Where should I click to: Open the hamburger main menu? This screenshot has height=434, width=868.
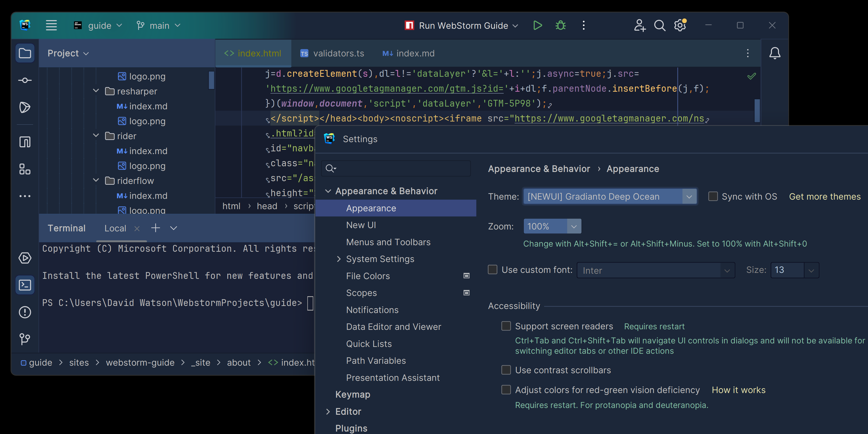[51, 25]
